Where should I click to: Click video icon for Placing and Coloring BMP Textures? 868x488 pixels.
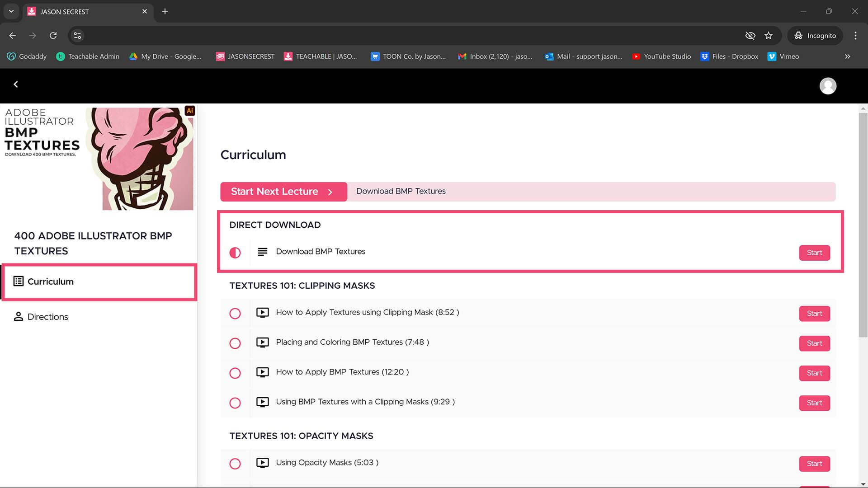[x=262, y=343]
